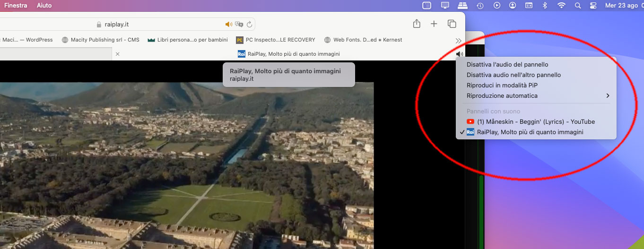The image size is (644, 249).
Task: Click the circled play menu bar icon
Action: coord(496,5)
